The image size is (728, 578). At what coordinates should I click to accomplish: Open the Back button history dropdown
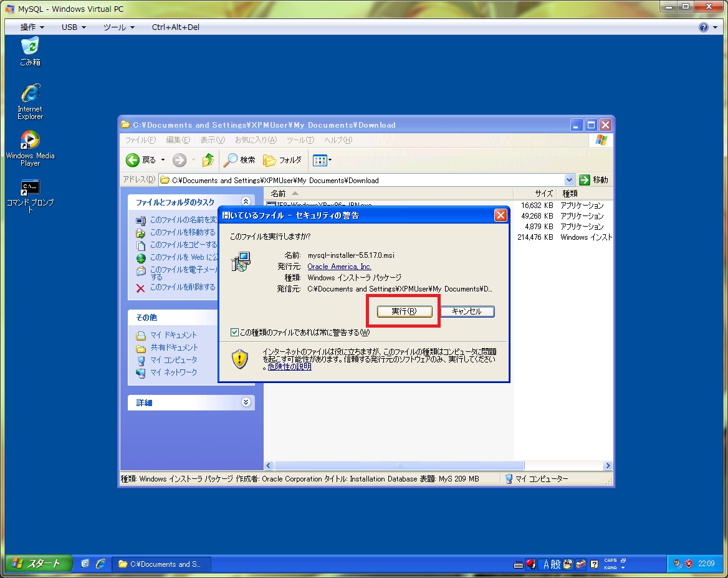[163, 160]
